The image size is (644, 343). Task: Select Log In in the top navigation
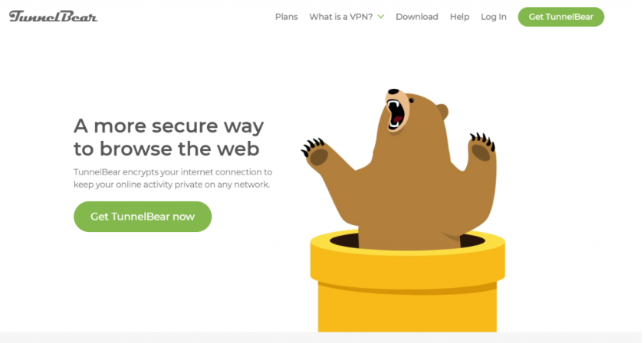point(494,17)
